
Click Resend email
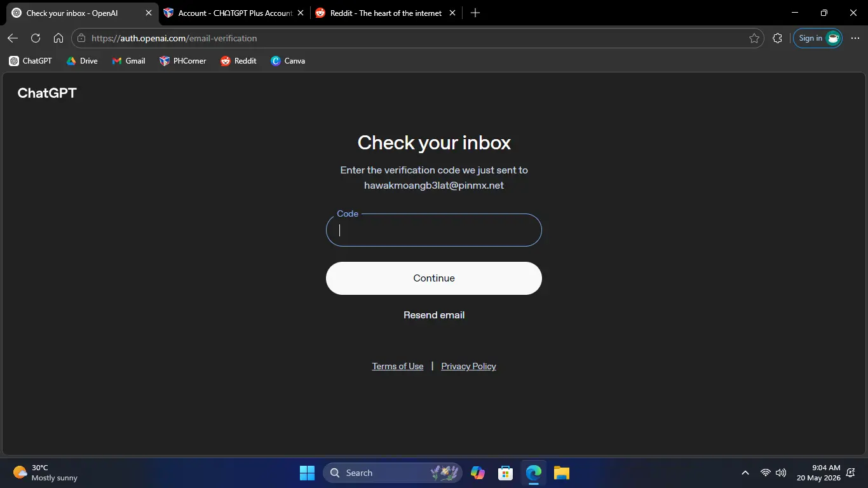tap(434, 315)
